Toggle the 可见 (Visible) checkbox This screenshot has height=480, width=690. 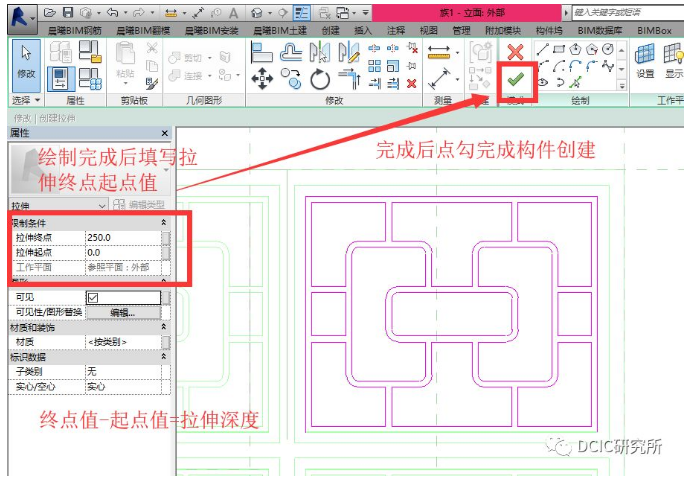pyautogui.click(x=93, y=298)
